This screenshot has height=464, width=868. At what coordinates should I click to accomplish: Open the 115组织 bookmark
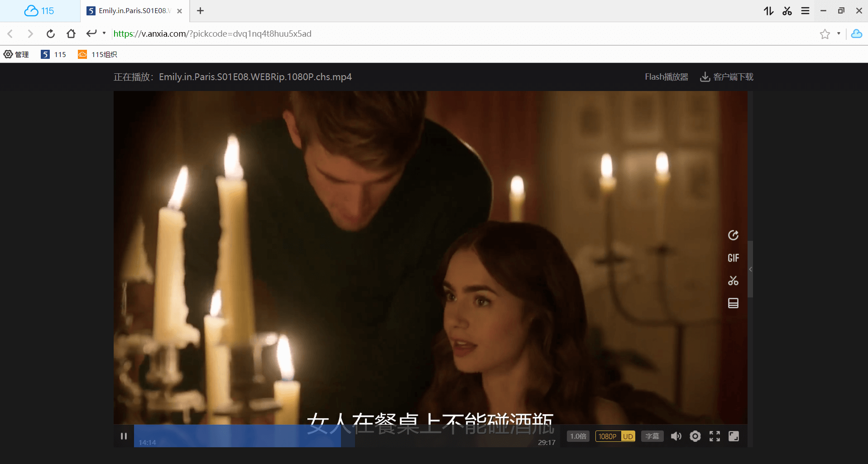(x=97, y=54)
